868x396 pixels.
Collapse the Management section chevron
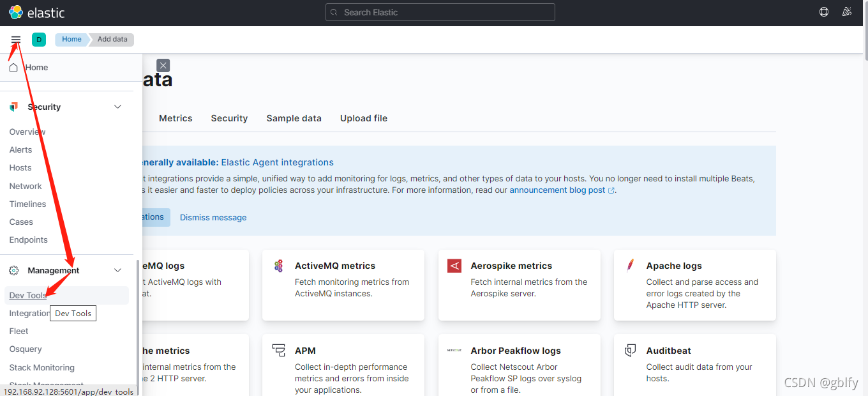click(117, 271)
